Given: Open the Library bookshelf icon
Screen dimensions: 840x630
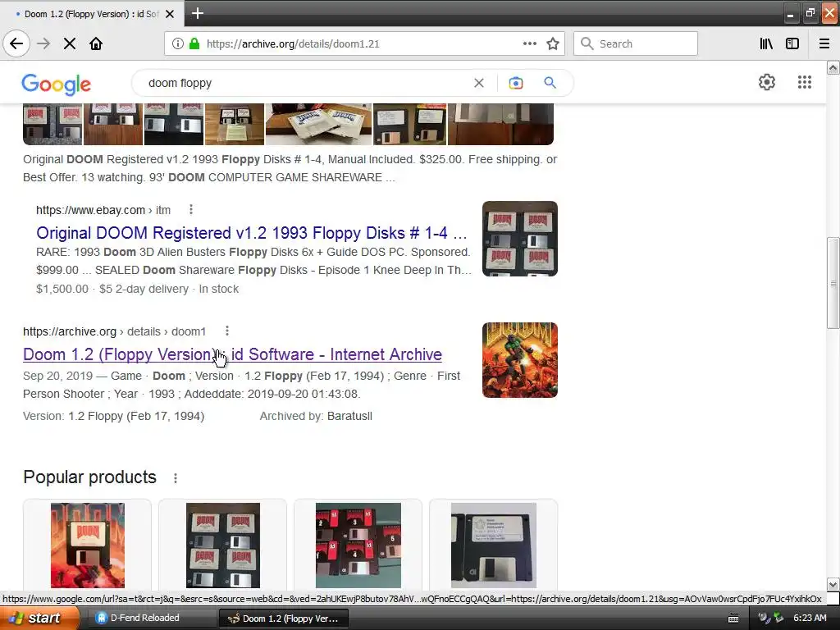Looking at the screenshot, I should pos(766,43).
